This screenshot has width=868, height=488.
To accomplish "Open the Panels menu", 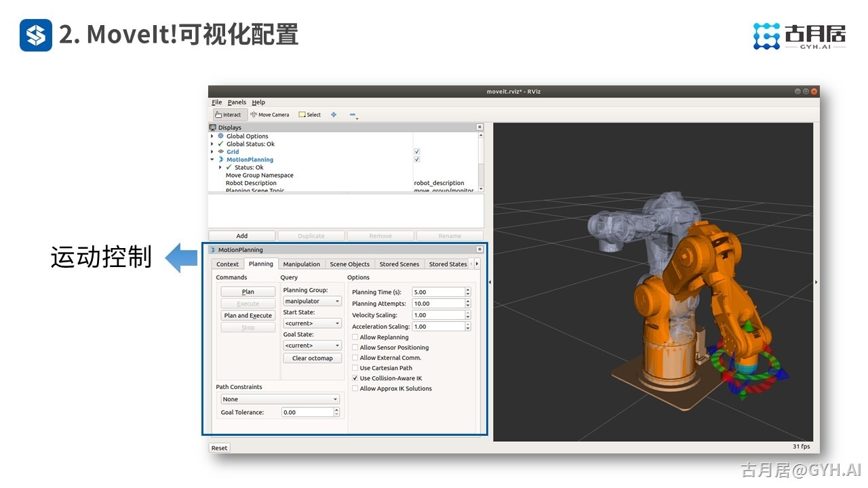I will coord(237,102).
